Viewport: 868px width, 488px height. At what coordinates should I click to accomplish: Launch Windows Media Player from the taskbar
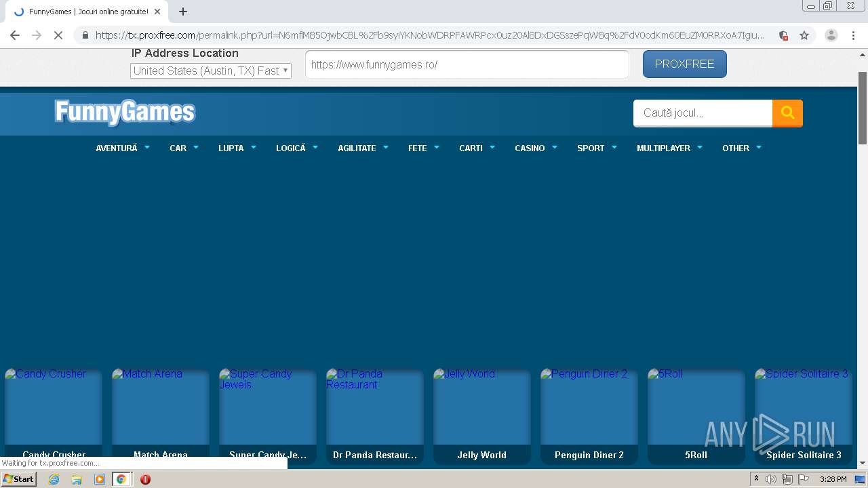100,479
